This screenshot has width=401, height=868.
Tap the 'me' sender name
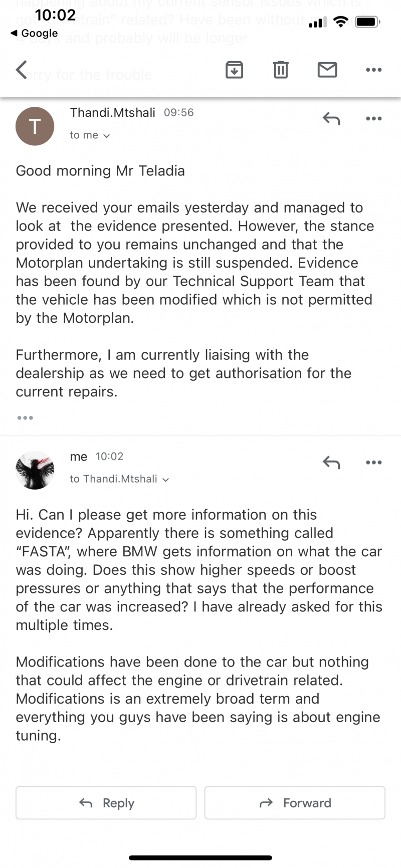point(79,457)
